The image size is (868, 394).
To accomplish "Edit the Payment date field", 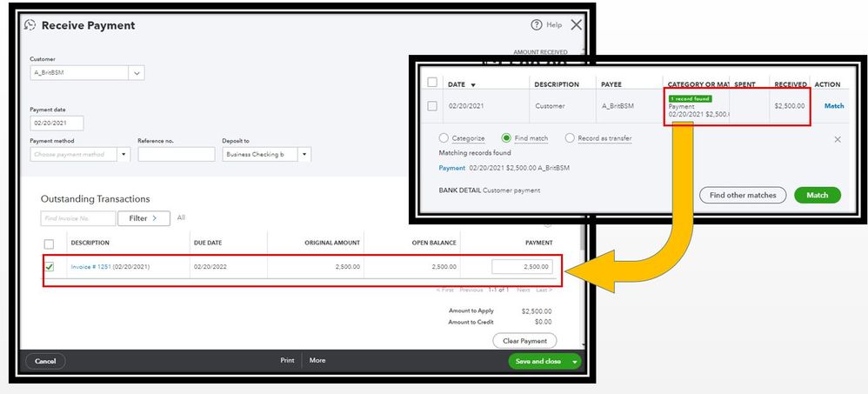I will pyautogui.click(x=57, y=124).
